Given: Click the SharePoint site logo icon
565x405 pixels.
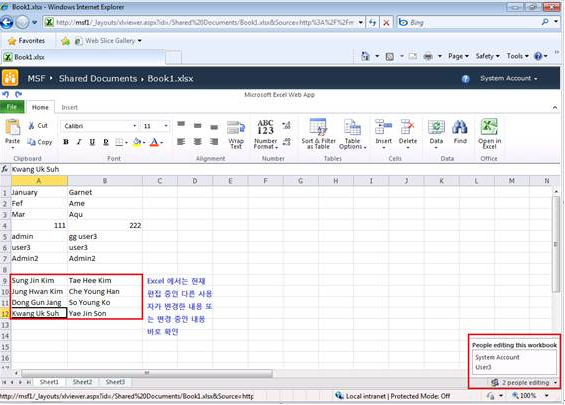Looking at the screenshot, I should pos(10,78).
